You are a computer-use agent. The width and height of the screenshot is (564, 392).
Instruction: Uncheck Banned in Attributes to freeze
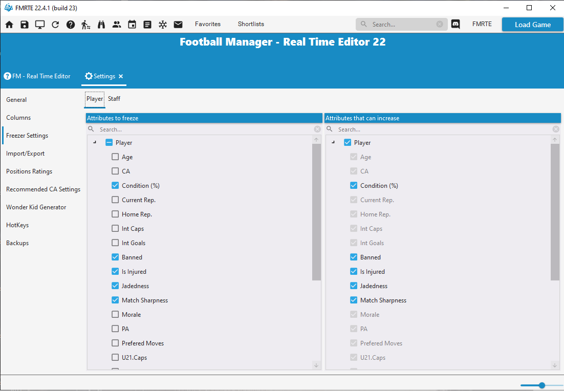(x=115, y=257)
